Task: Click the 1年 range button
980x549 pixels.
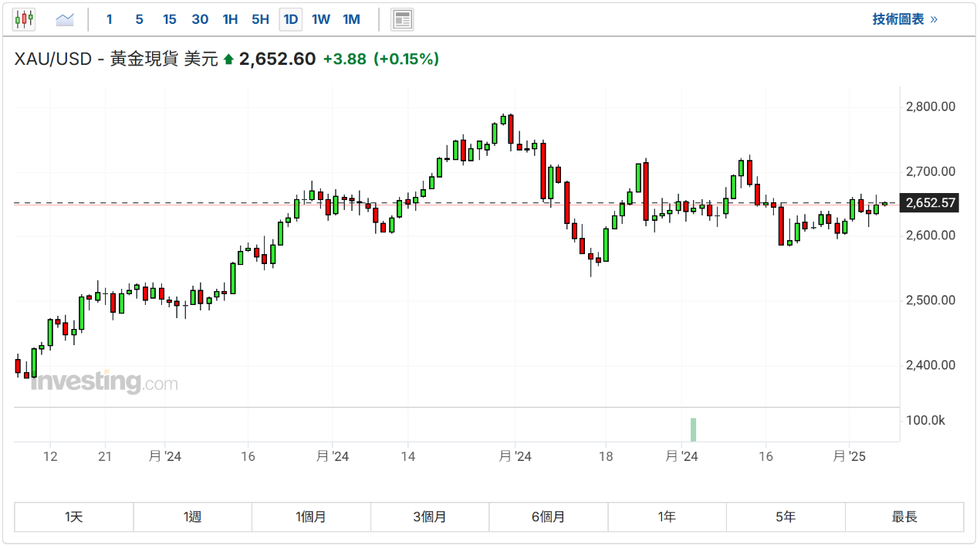Action: pos(667,517)
